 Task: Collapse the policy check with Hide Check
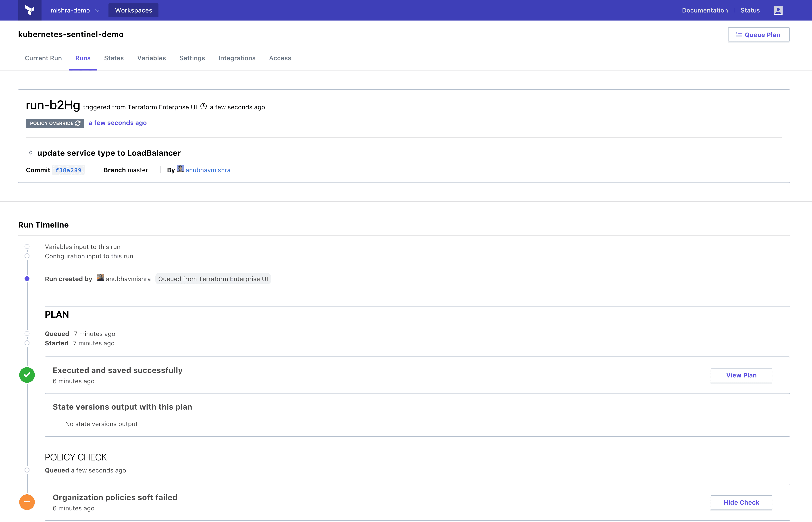[741, 502]
